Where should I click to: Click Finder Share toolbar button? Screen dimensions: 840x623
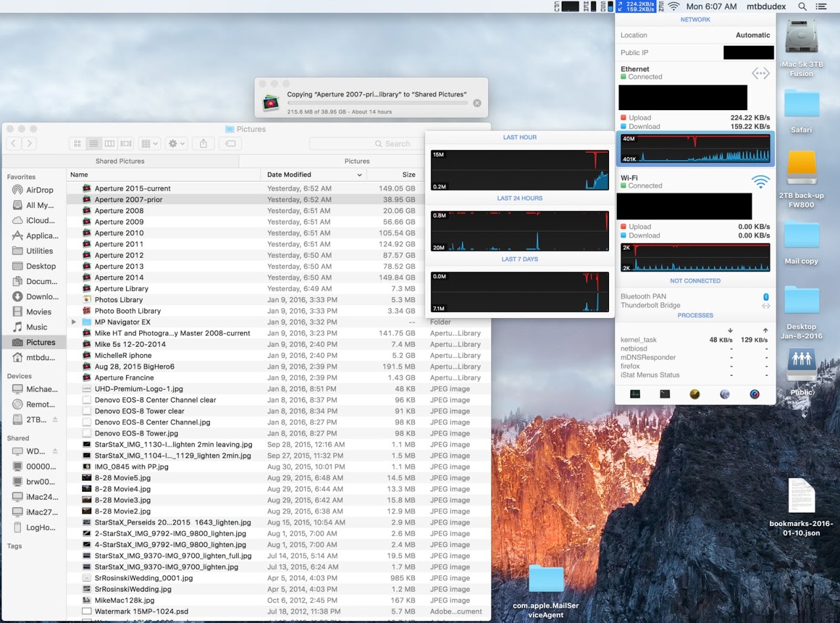click(x=203, y=144)
